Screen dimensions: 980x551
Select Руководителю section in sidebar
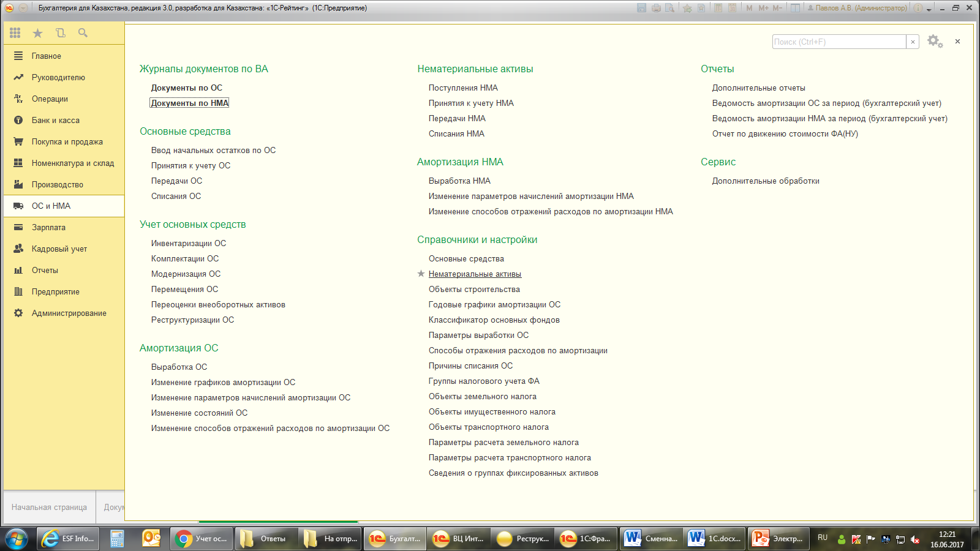(x=64, y=77)
